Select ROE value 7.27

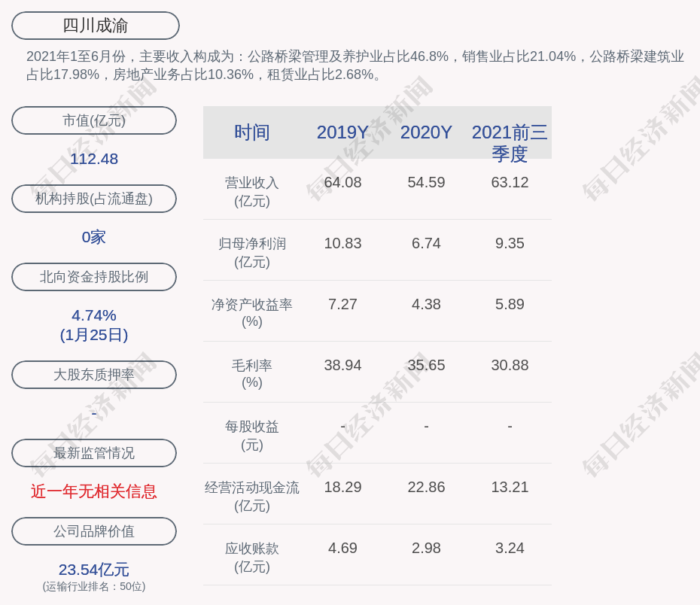pos(342,304)
